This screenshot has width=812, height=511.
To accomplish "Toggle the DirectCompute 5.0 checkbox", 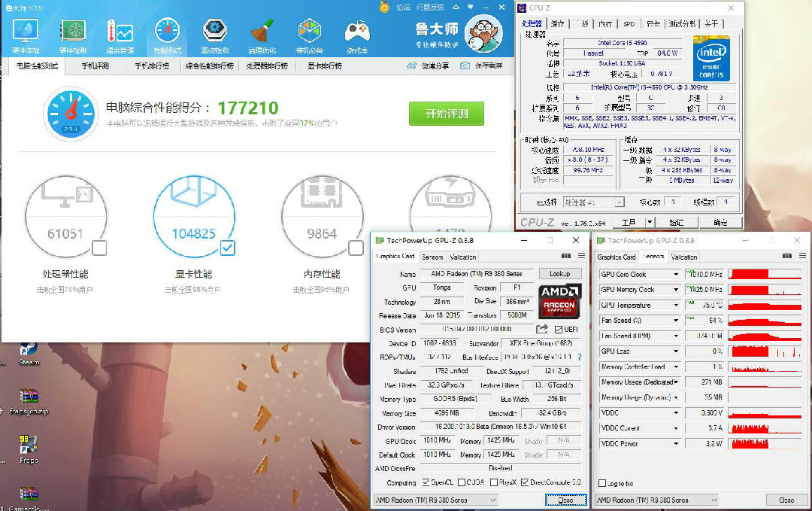I will [x=525, y=482].
